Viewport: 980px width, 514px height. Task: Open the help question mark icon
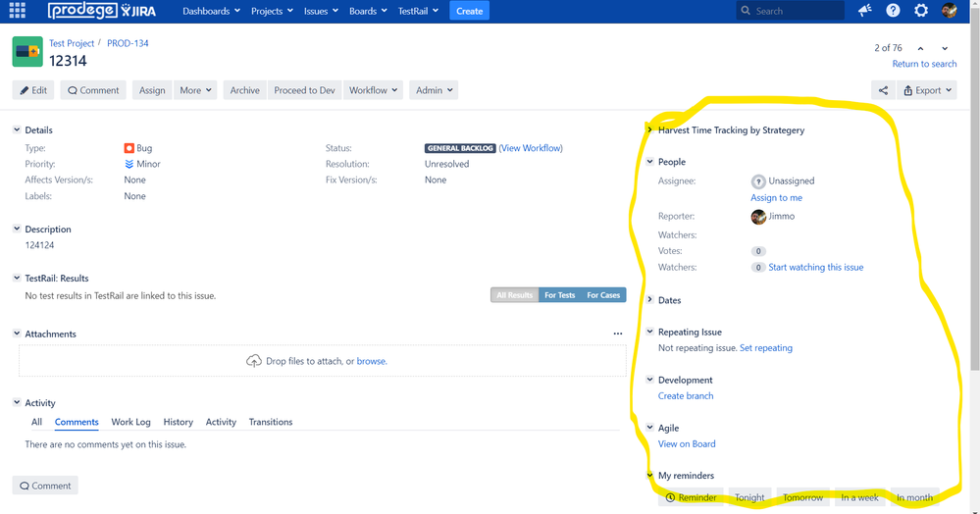pyautogui.click(x=893, y=11)
